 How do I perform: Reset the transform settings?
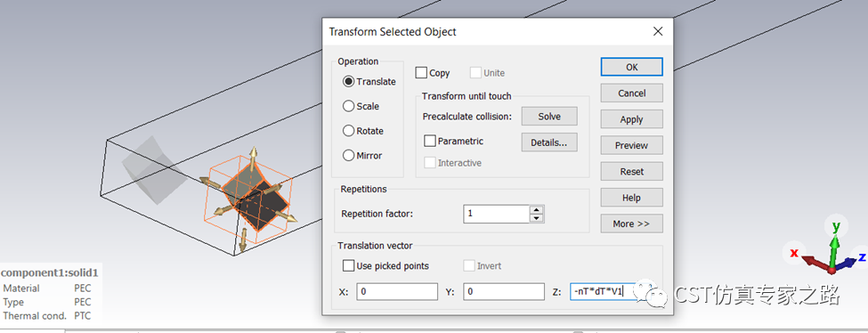pyautogui.click(x=631, y=171)
